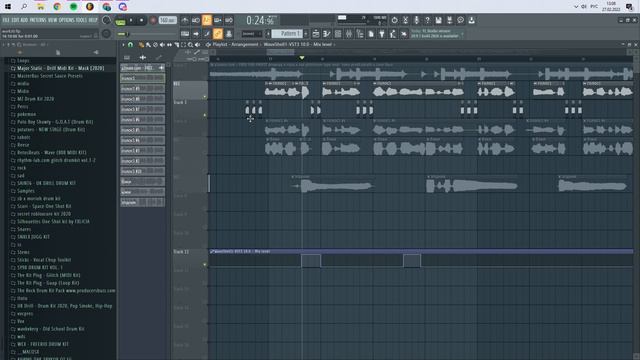Toggle the green magnet snap icon in playlist

click(x=130, y=44)
